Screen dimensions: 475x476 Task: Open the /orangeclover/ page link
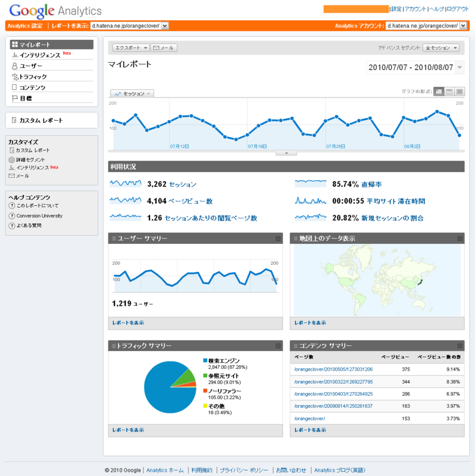pyautogui.click(x=310, y=419)
